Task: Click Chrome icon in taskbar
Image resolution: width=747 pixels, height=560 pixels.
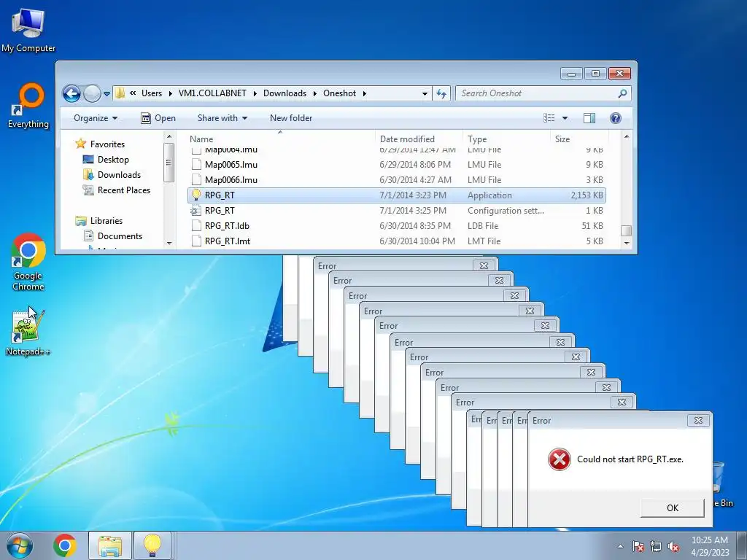Action: point(65,545)
